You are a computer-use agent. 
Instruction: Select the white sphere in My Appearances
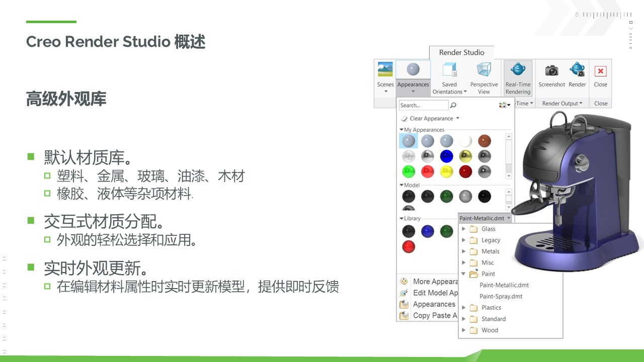[x=466, y=141]
